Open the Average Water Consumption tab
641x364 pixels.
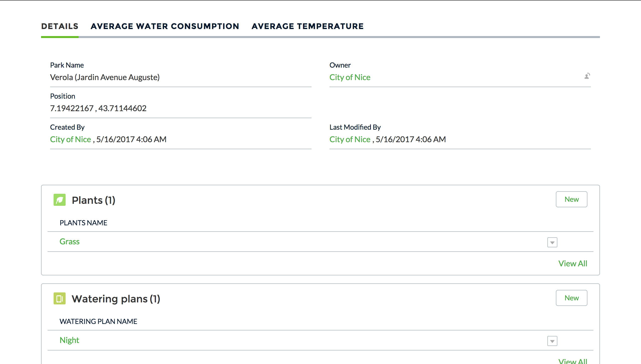(x=165, y=26)
